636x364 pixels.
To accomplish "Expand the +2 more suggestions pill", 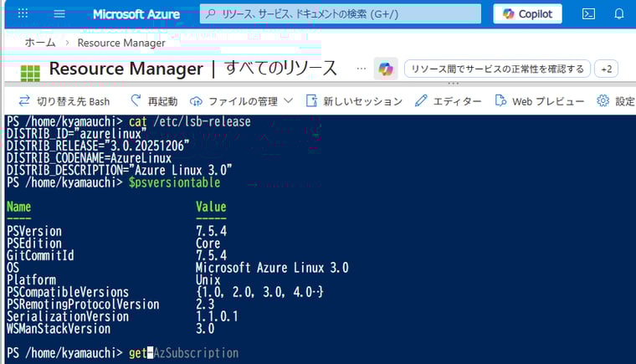I will pyautogui.click(x=607, y=69).
